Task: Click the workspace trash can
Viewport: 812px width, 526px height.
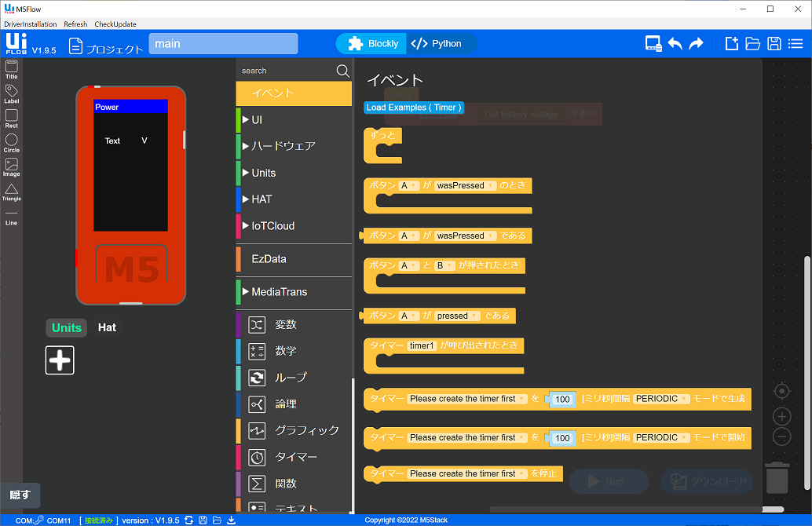Action: (777, 477)
